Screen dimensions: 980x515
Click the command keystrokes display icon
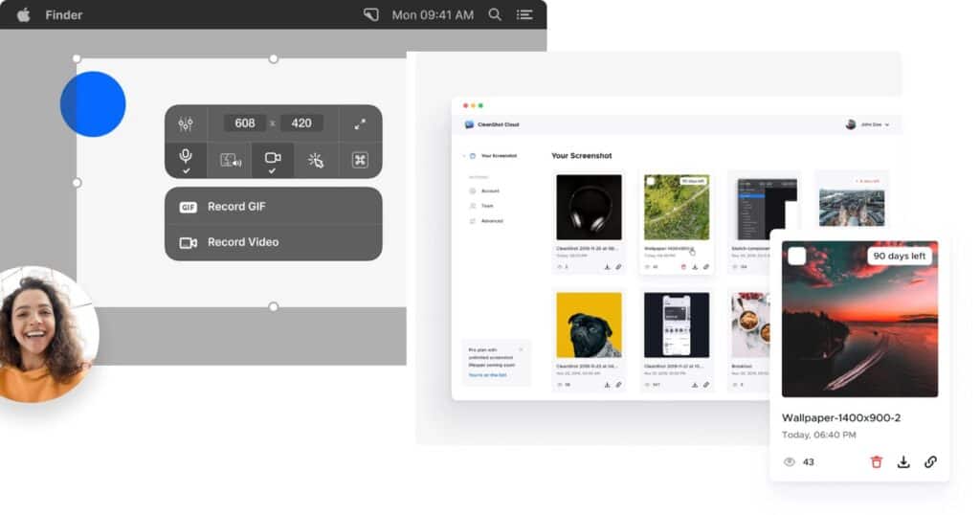tap(360, 160)
